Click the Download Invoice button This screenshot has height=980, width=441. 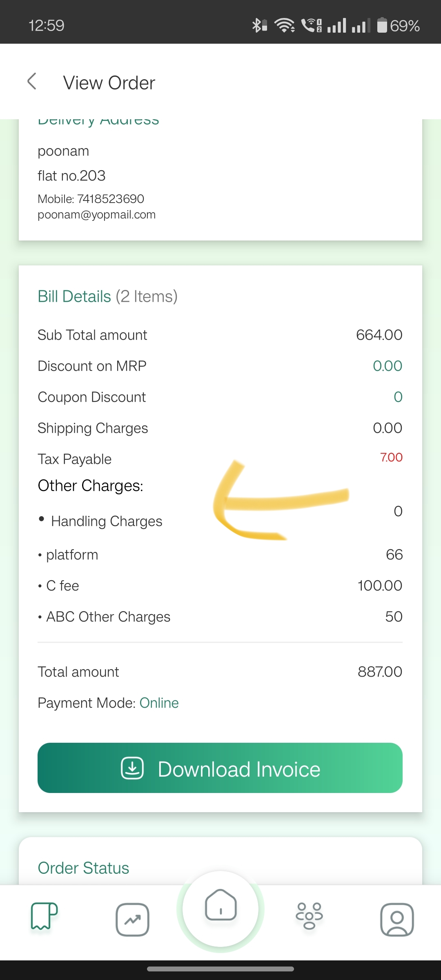click(x=220, y=768)
